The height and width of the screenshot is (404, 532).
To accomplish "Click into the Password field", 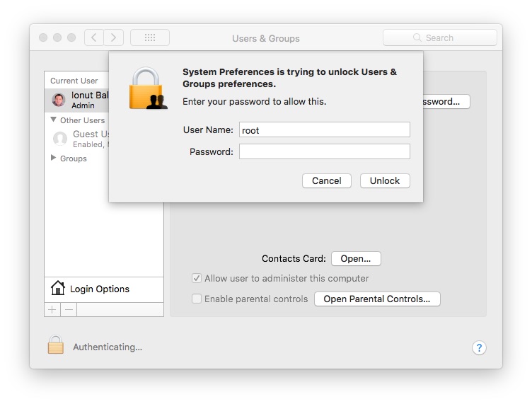I will coord(324,151).
